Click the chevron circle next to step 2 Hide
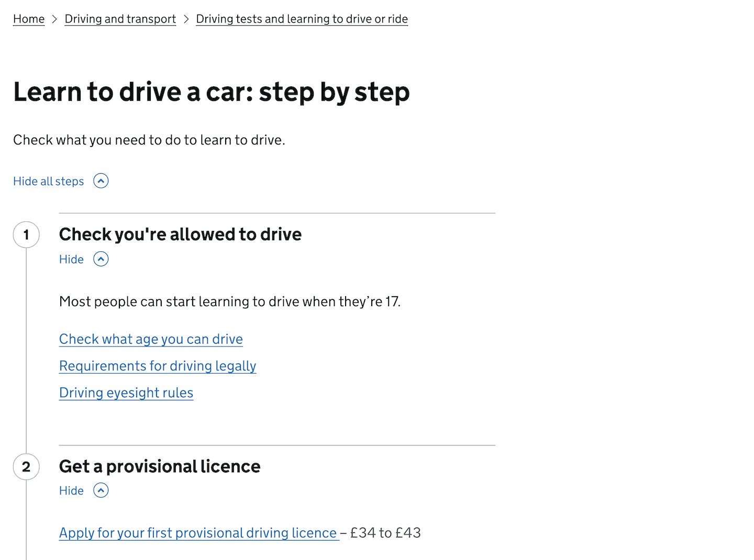Image resolution: width=754 pixels, height=560 pixels. [101, 490]
